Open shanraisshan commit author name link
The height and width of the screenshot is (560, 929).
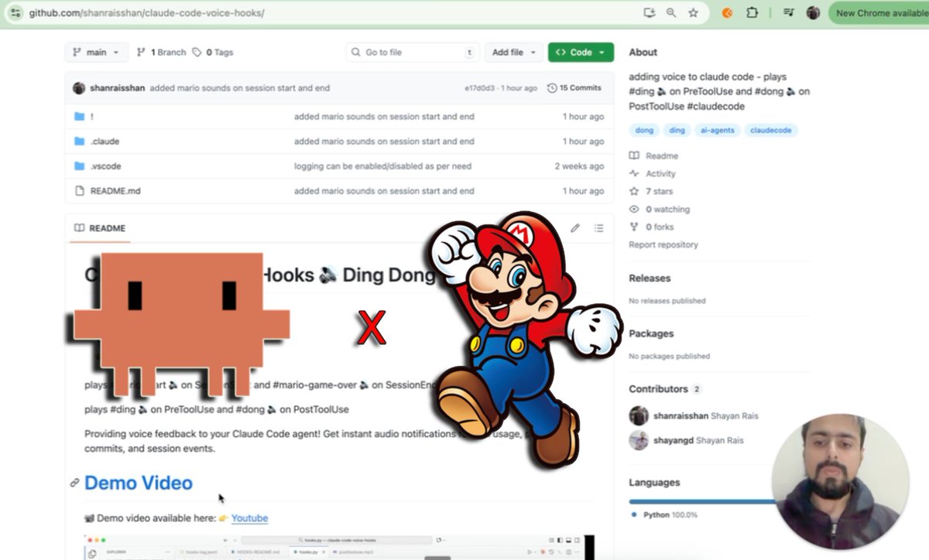point(117,88)
